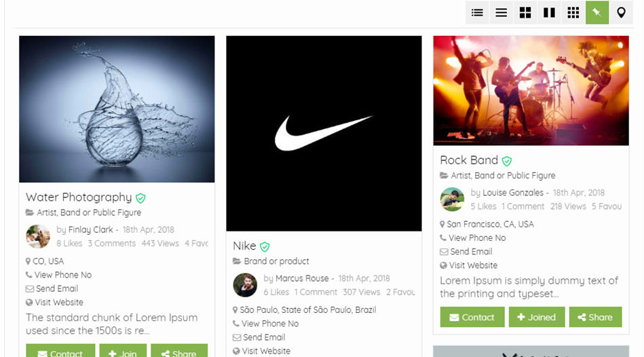Open map view with location marker
The width and height of the screenshot is (644, 357).
click(x=621, y=12)
